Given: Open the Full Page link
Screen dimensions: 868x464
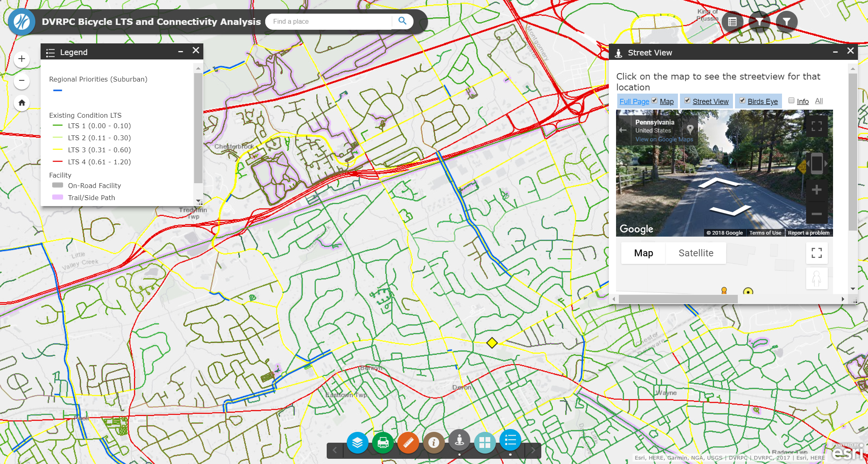Looking at the screenshot, I should click(x=634, y=102).
